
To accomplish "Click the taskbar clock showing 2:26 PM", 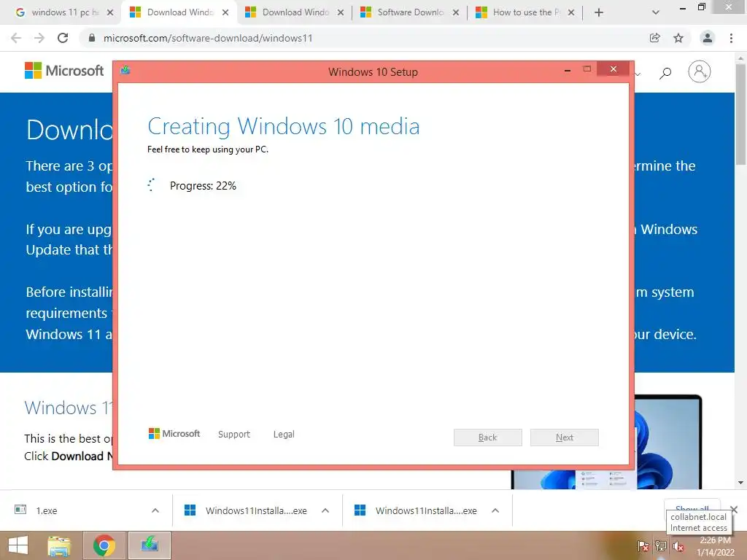I will point(716,546).
